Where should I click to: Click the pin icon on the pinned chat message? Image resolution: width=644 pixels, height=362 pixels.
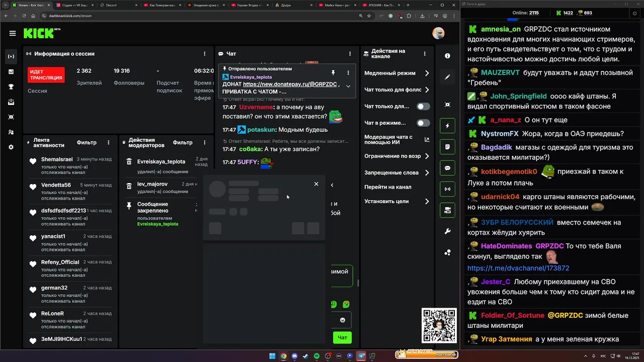pos(333,73)
